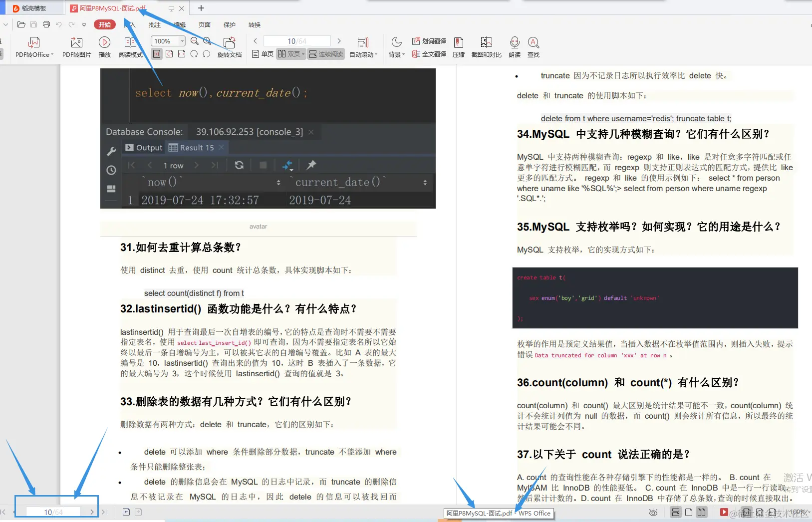
Task: Click the fit page view icon
Action: pyautogui.click(x=169, y=54)
